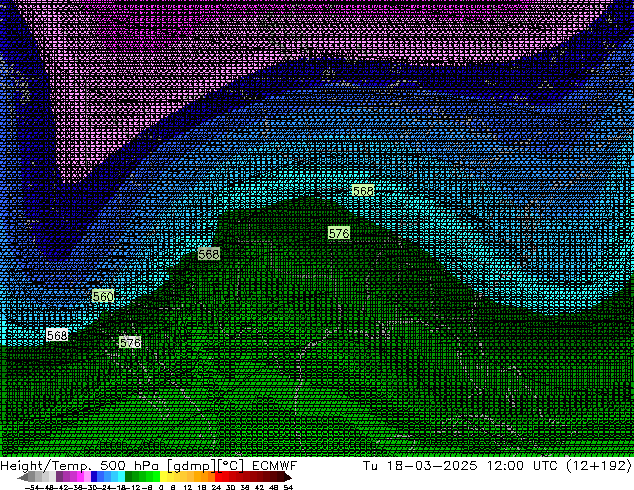Click the 'UTC' timezone text
The height and width of the screenshot is (490, 634).
pos(545,465)
